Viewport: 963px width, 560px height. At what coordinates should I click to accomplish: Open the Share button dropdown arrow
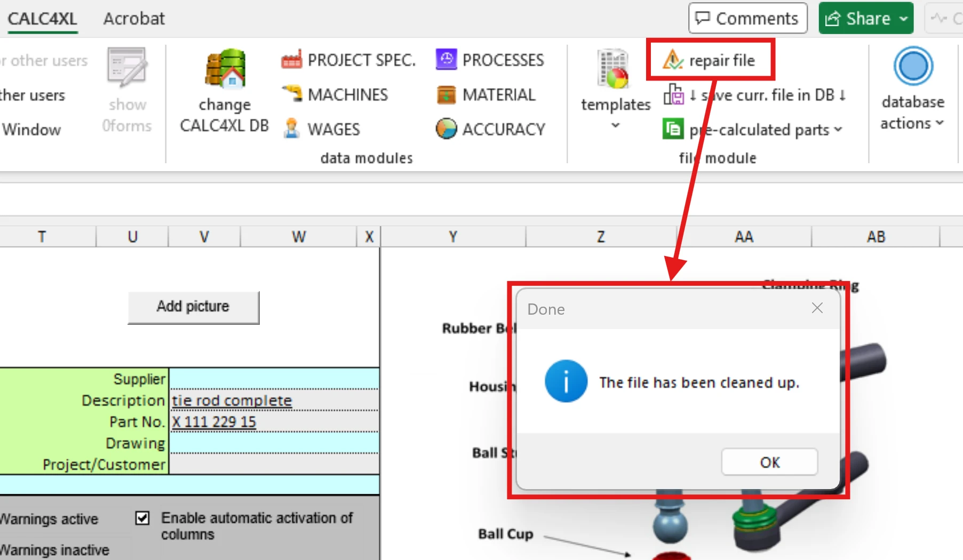[903, 19]
